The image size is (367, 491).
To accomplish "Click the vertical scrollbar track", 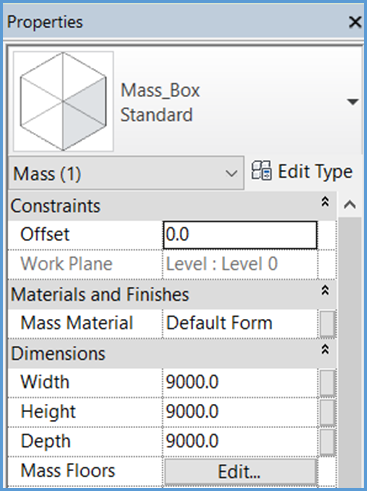I will tap(350, 352).
